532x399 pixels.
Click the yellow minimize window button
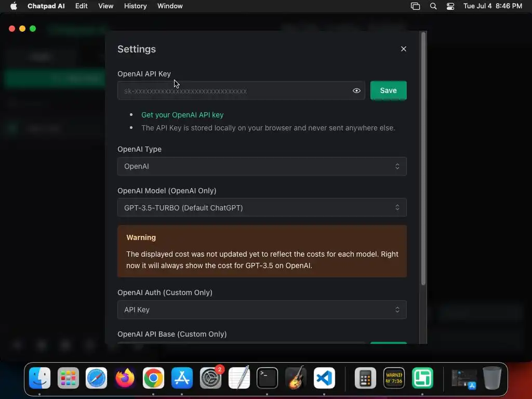coord(22,29)
